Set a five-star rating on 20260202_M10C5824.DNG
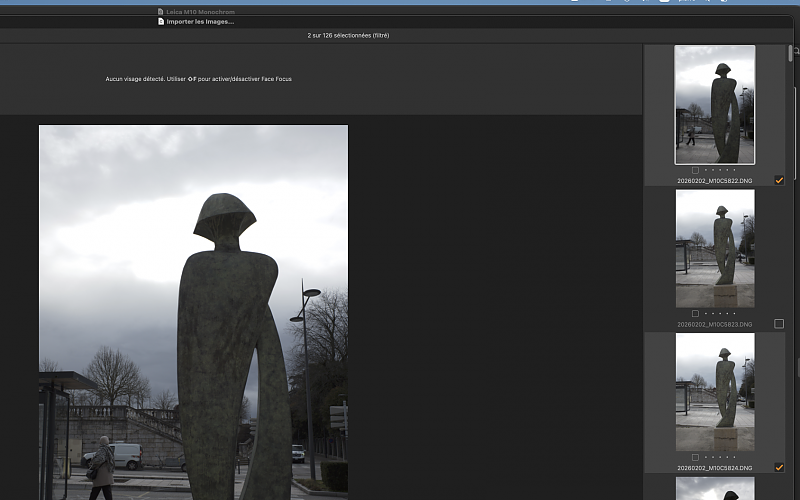The width and height of the screenshot is (800, 500). tap(733, 457)
